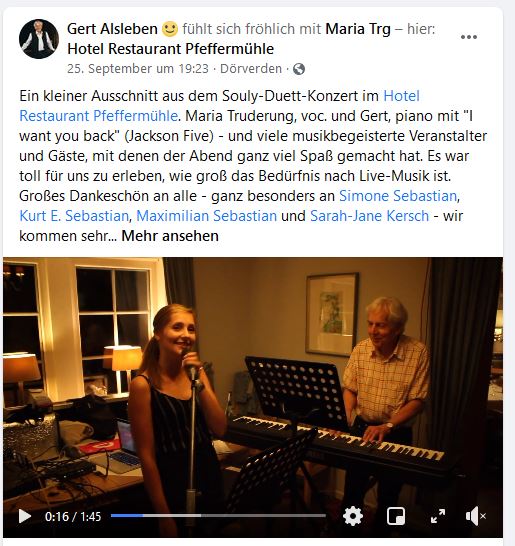The width and height of the screenshot is (515, 546).
Task: Click Kurt E. Sebastian link
Action: click(74, 216)
